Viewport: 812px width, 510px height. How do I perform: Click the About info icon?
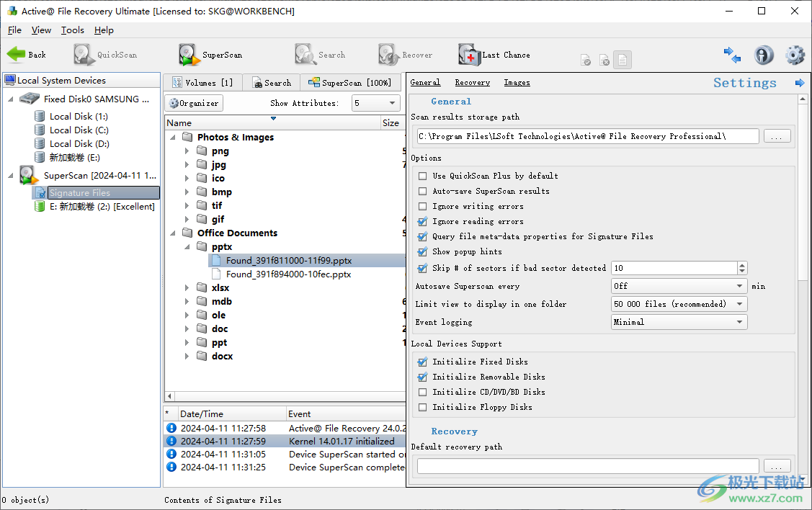[x=764, y=55]
